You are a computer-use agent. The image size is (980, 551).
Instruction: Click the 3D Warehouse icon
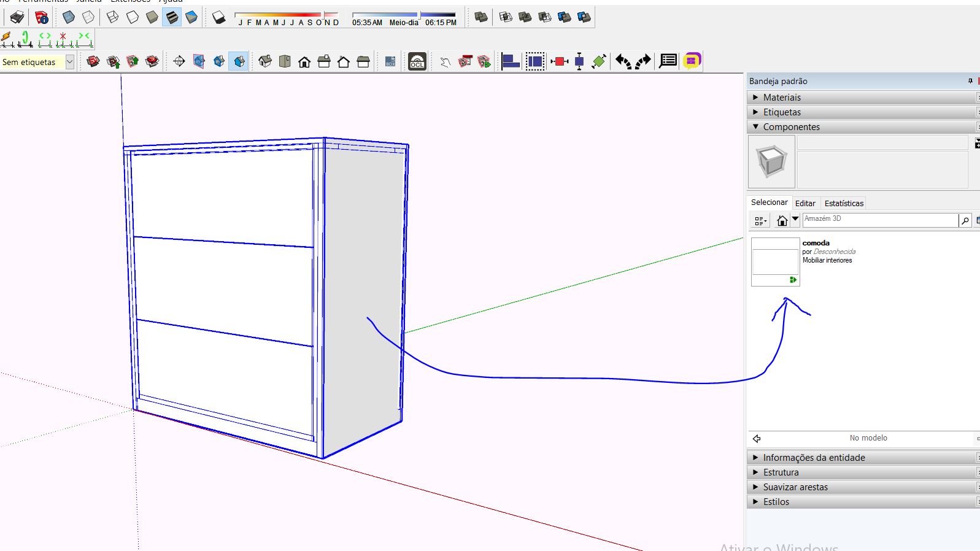[93, 61]
